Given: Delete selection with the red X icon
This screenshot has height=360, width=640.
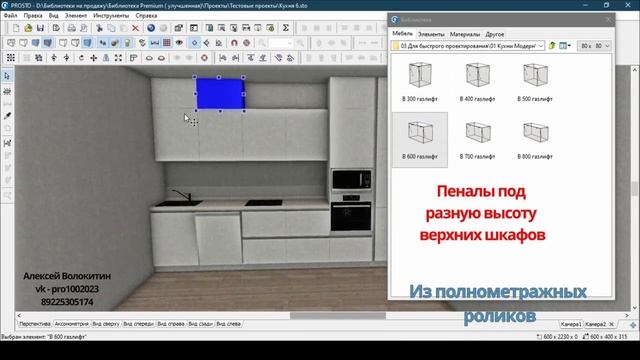Looking at the screenshot, I should point(136,28).
